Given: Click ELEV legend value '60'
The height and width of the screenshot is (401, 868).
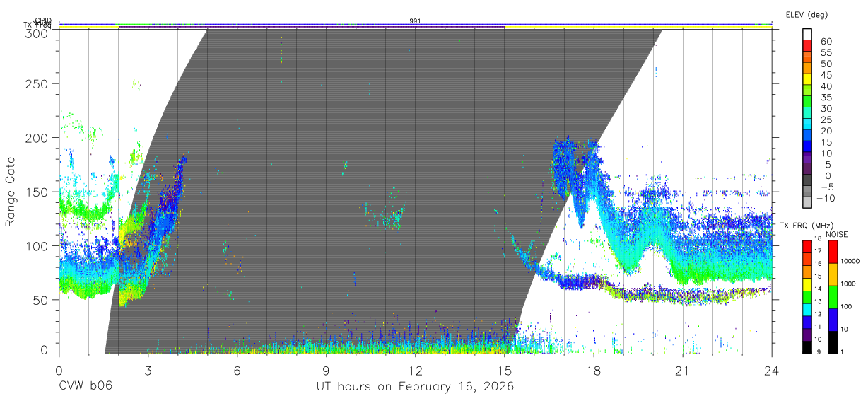Looking at the screenshot, I should [x=826, y=42].
